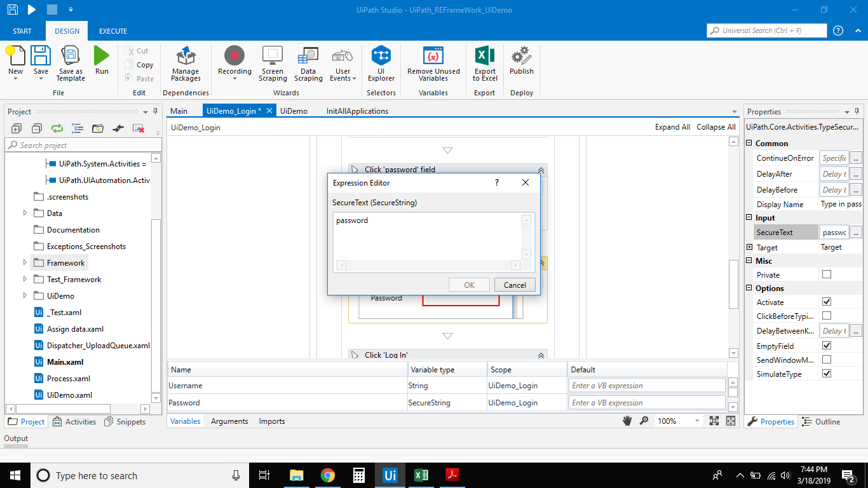
Task: Enable the SendWindowMessages checkbox
Action: [x=827, y=360]
